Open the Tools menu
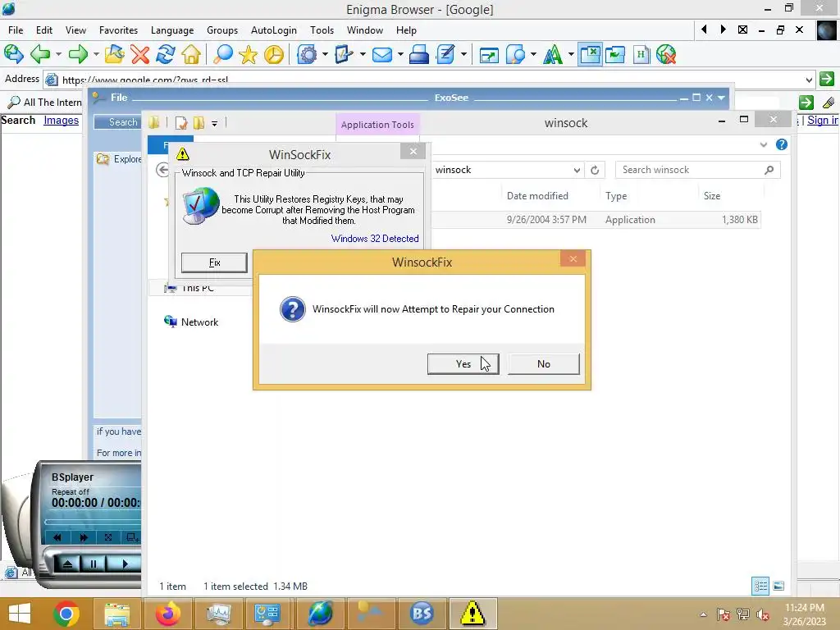Image resolution: width=840 pixels, height=630 pixels. (322, 30)
